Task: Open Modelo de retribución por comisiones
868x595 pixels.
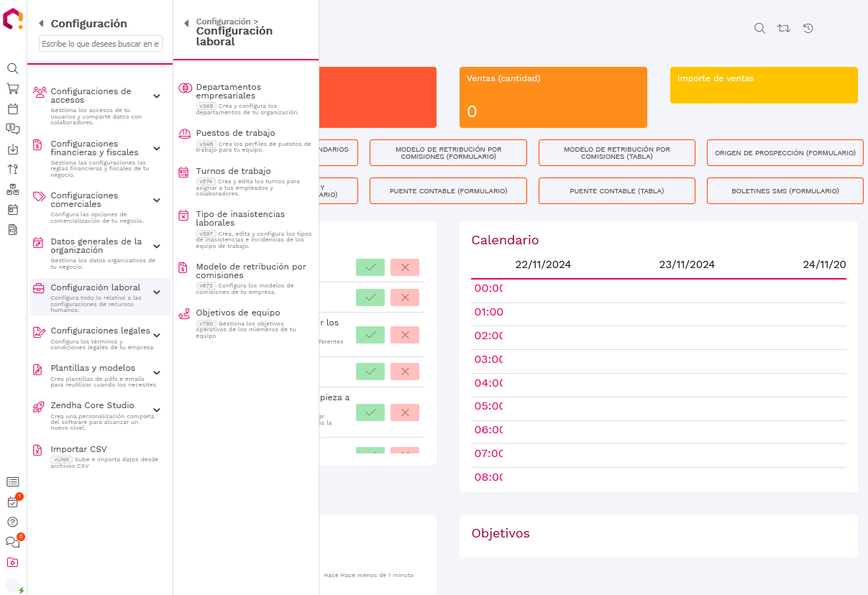Action: pyautogui.click(x=250, y=271)
